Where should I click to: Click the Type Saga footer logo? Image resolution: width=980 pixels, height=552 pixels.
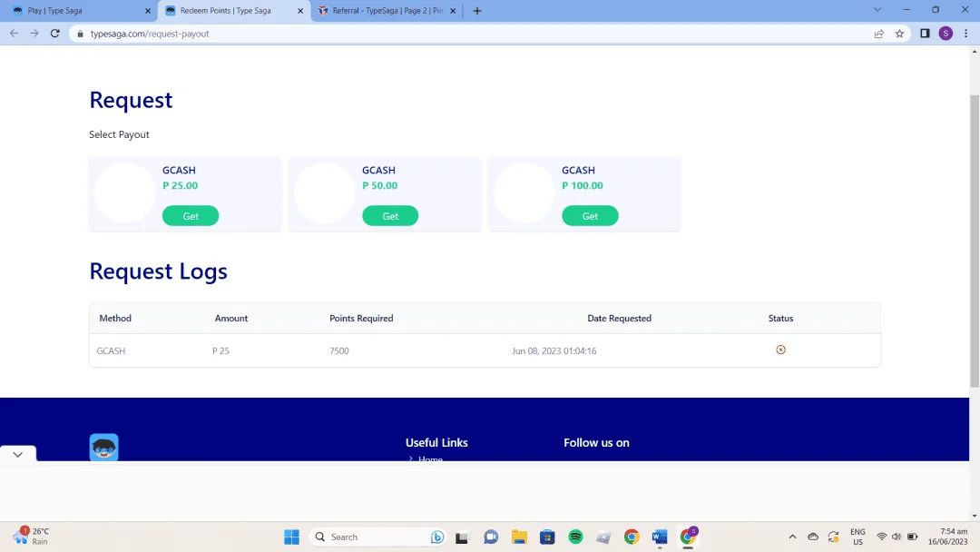click(103, 448)
